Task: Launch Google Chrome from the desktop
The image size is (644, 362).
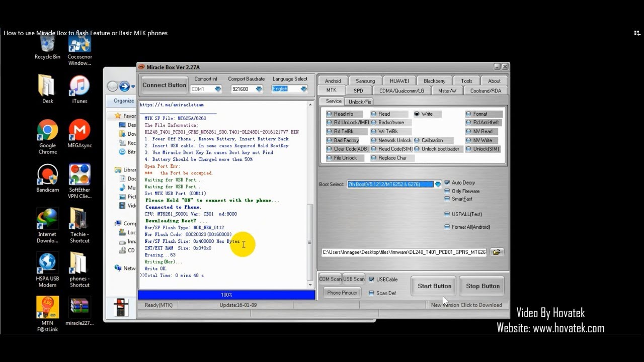Action: [x=47, y=136]
